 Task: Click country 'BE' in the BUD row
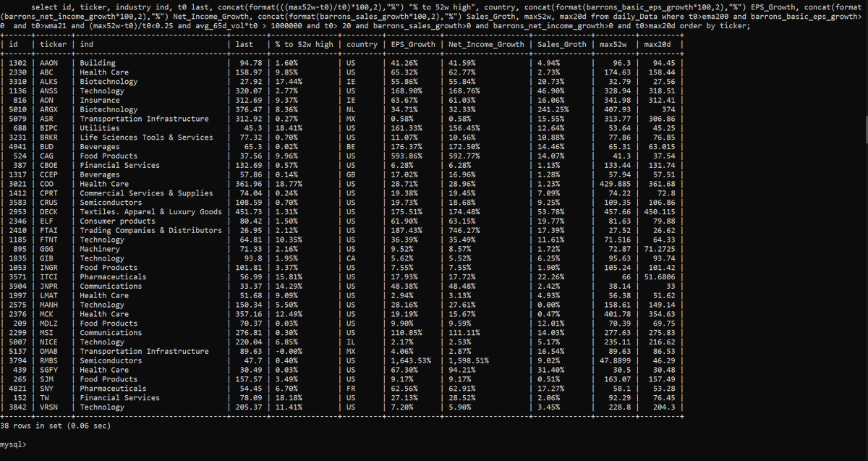pyautogui.click(x=351, y=147)
